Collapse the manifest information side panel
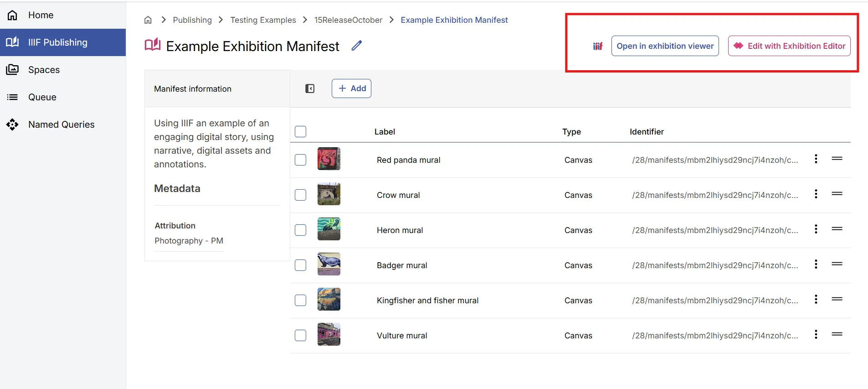The image size is (868, 389). [x=310, y=88]
